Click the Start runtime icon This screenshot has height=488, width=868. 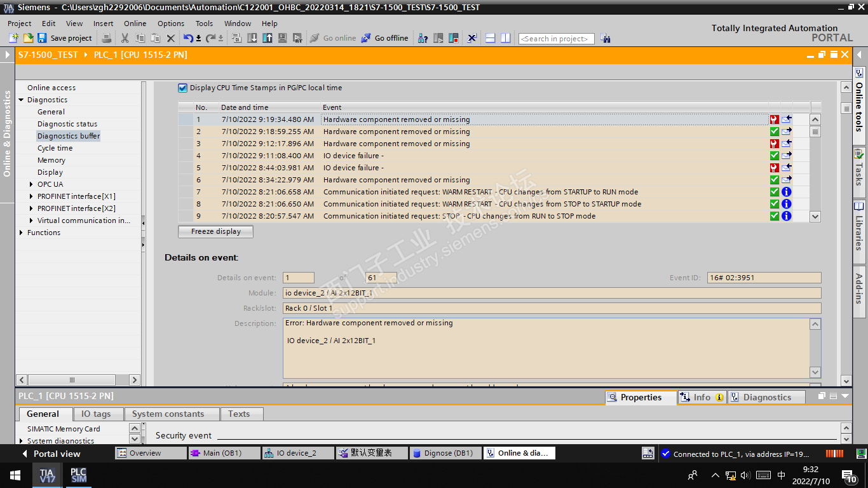pyautogui.click(x=298, y=38)
